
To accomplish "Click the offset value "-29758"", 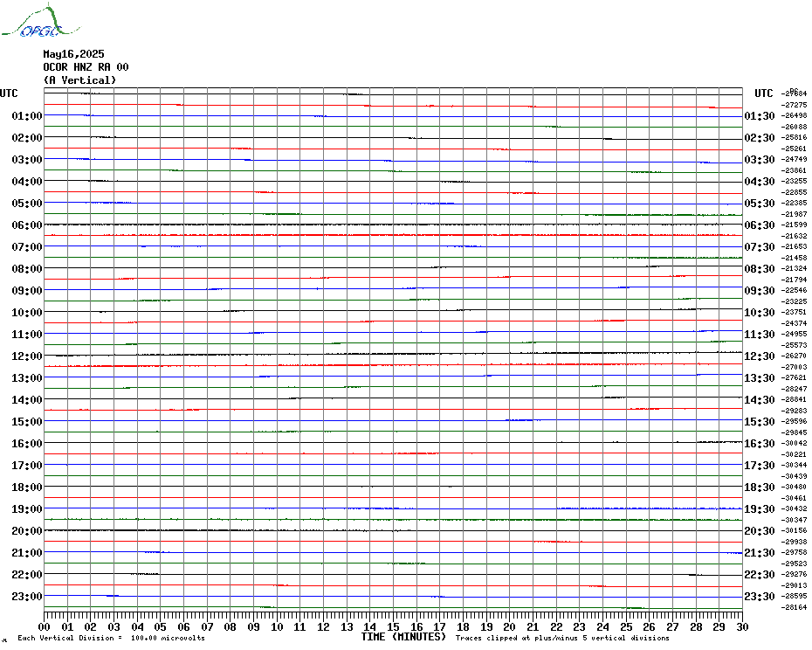I will pos(794,552).
